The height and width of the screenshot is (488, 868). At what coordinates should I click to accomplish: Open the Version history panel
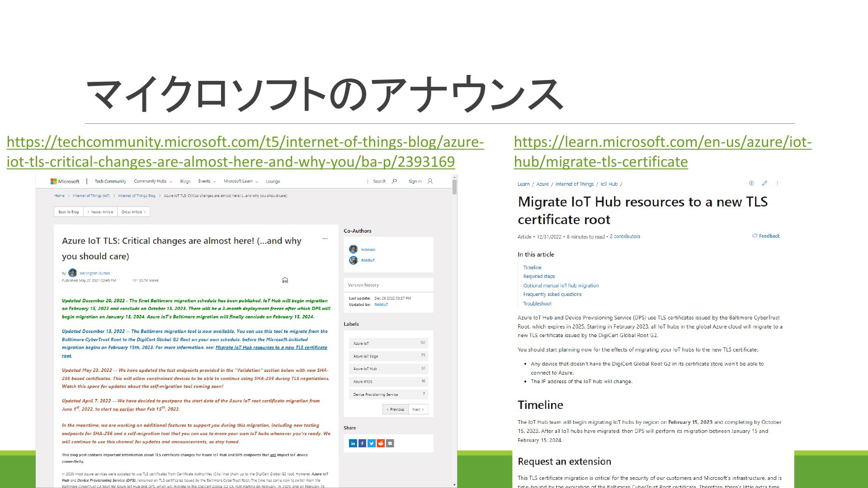coord(388,285)
